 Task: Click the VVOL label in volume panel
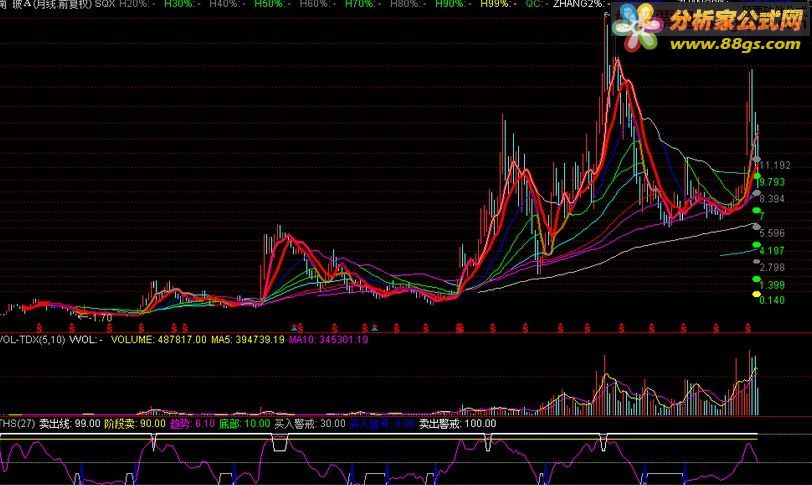(86, 340)
